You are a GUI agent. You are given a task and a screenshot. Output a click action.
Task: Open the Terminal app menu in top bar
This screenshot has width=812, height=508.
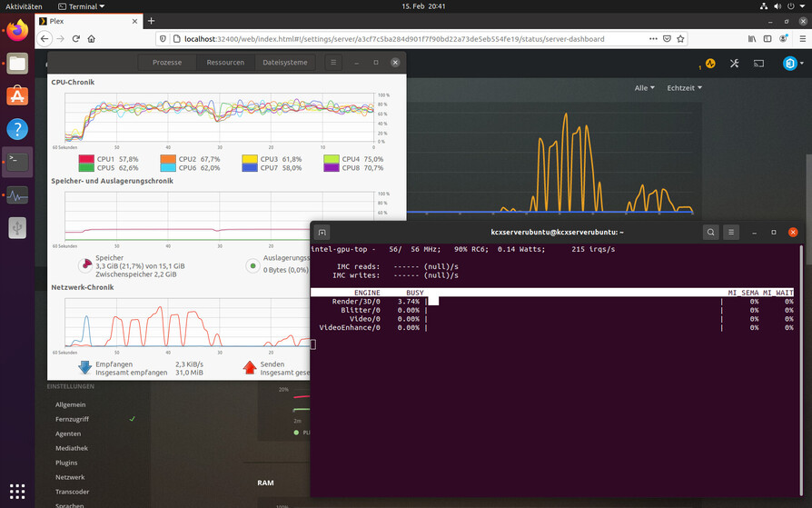click(x=81, y=6)
